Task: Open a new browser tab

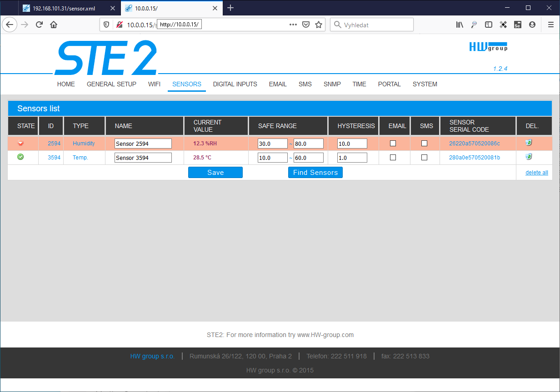Action: [230, 8]
